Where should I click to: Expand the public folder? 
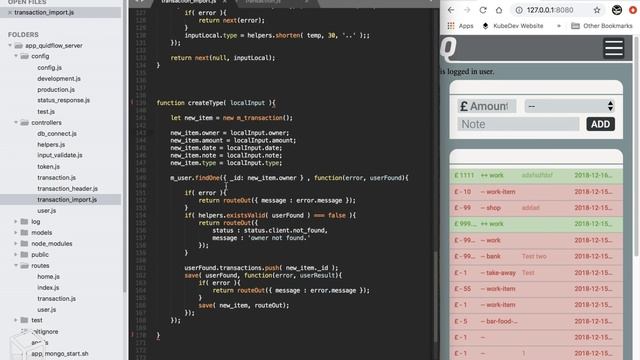click(16, 254)
